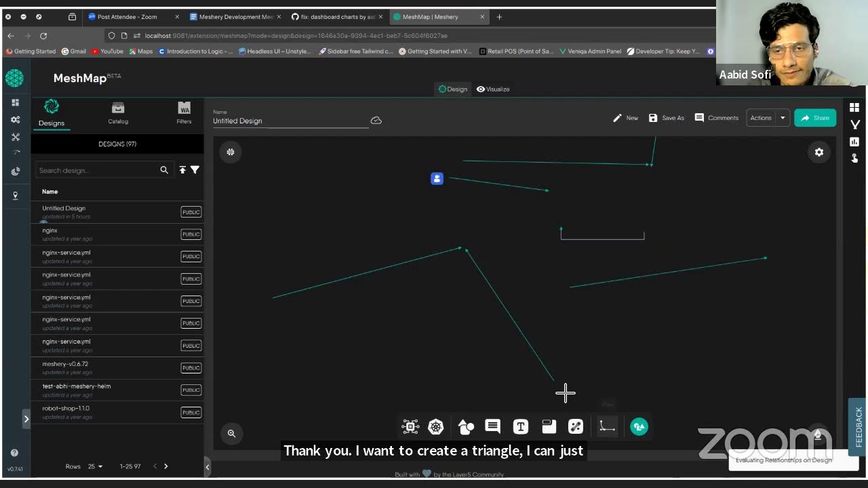Select the blue user node on canvas
The image size is (868, 488).
point(437,178)
